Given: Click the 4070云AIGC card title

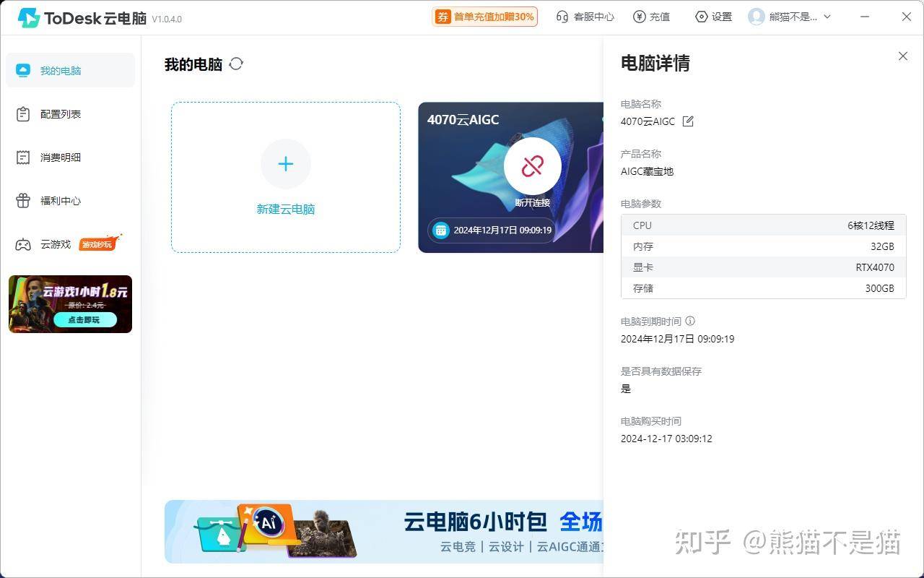Looking at the screenshot, I should 463,120.
